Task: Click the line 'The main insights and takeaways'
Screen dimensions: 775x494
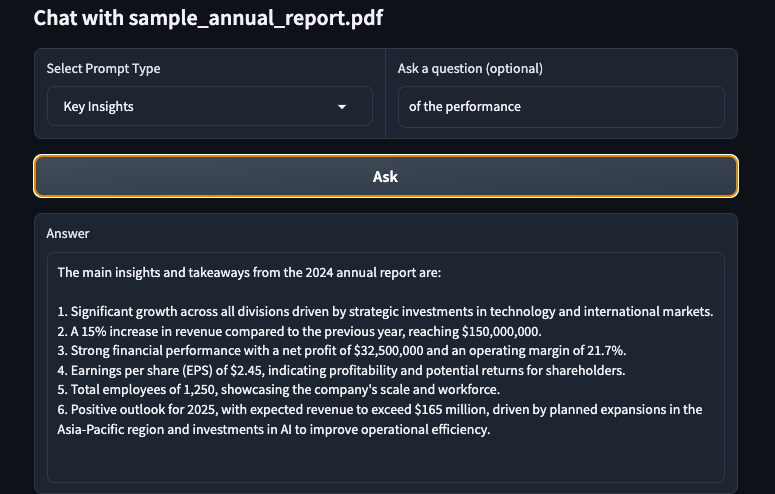Action: click(x=249, y=272)
